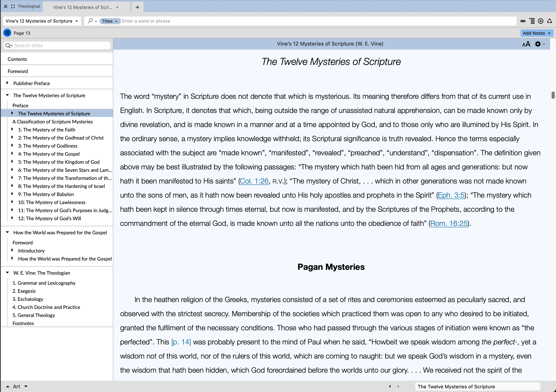Viewport: 556px width, 392px height.
Task: Click the two-bar equals icon
Action: pos(523,21)
